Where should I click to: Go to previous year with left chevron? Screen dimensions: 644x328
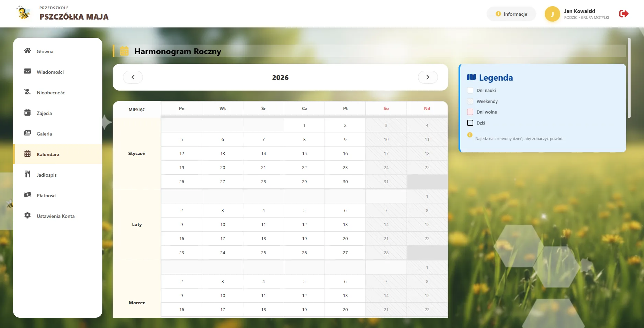point(133,77)
